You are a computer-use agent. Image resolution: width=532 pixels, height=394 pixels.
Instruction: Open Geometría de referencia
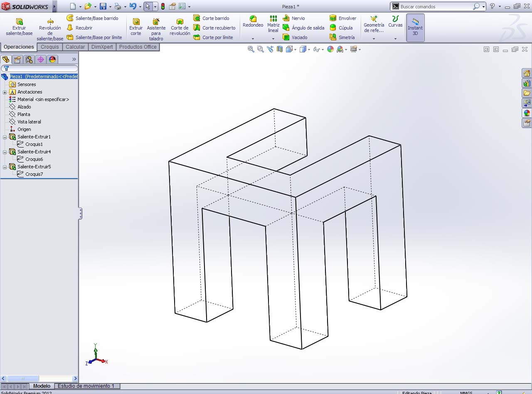coord(374,24)
